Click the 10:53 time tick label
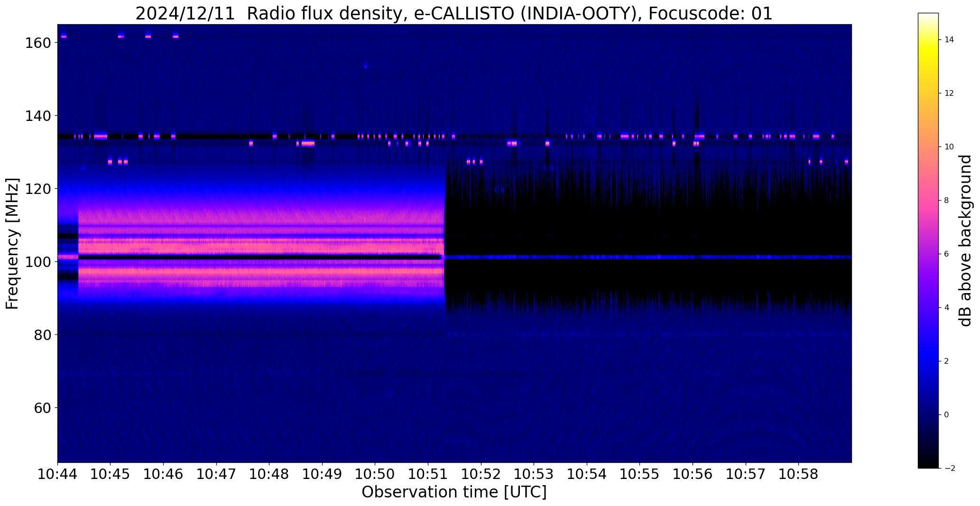 pyautogui.click(x=534, y=474)
